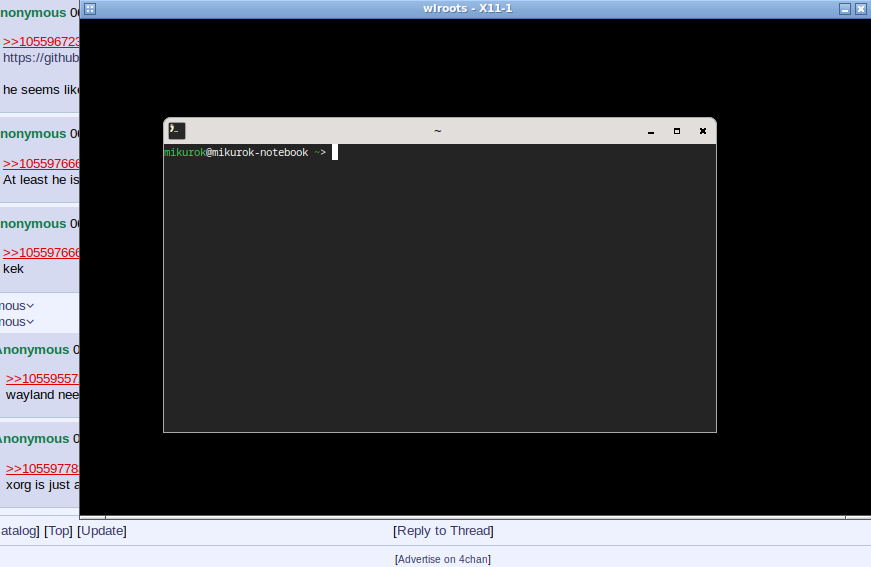Click Anonymous name on the 'kek' post
The image size is (871, 567).
click(33, 224)
